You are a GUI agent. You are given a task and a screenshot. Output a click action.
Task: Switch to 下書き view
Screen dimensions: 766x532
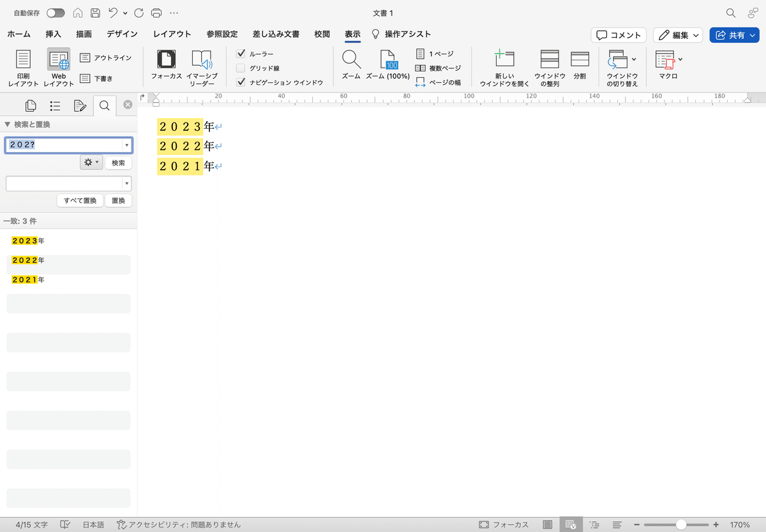(x=97, y=79)
